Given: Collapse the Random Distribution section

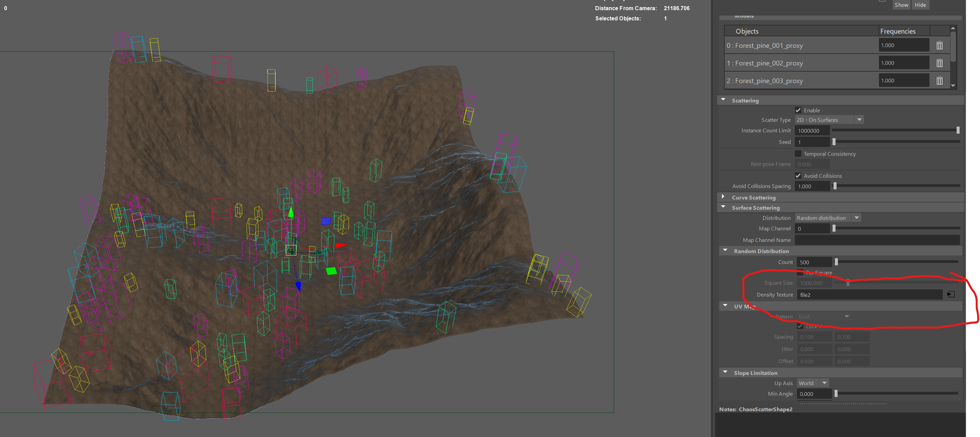Looking at the screenshot, I should (x=725, y=250).
